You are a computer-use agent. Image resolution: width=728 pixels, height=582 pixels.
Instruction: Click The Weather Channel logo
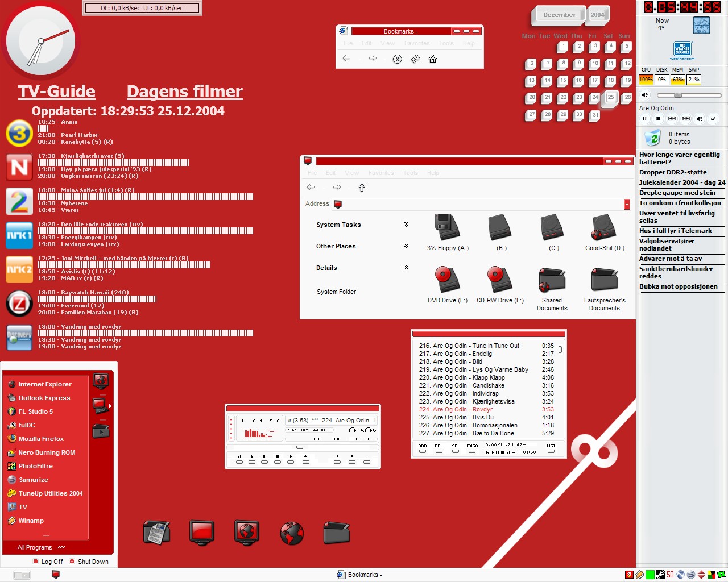coord(682,51)
